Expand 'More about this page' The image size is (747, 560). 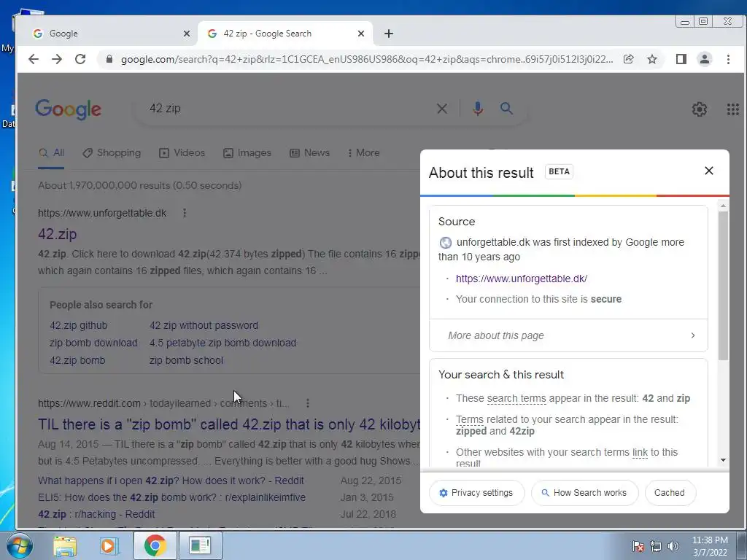point(568,335)
